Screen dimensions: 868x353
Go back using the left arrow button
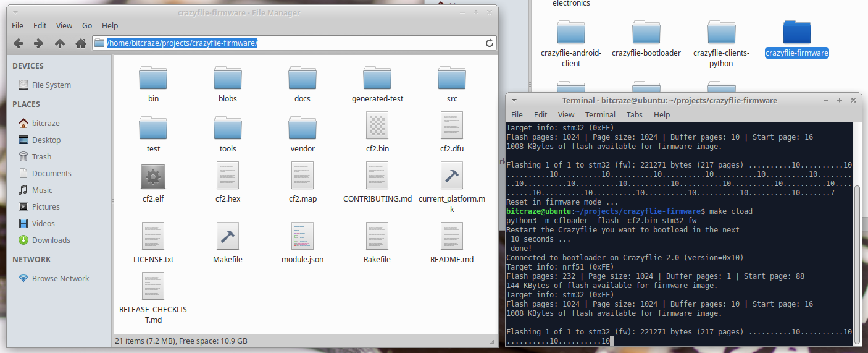pyautogui.click(x=19, y=43)
